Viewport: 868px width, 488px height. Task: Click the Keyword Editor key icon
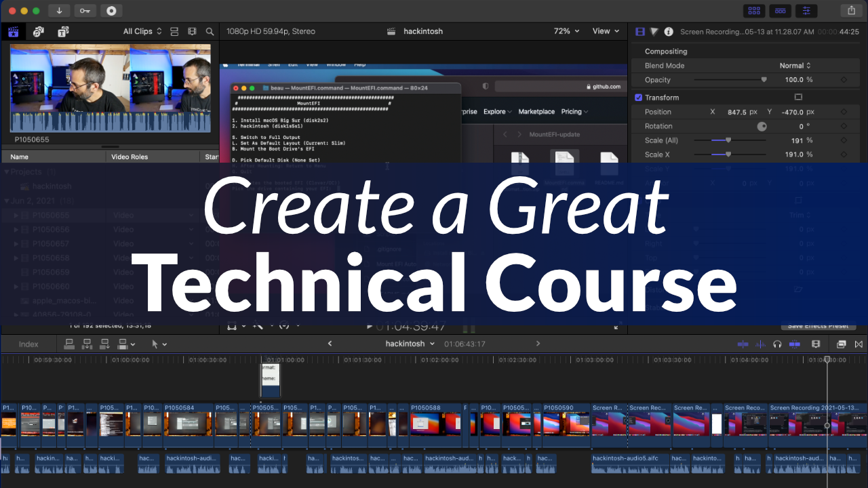(85, 11)
